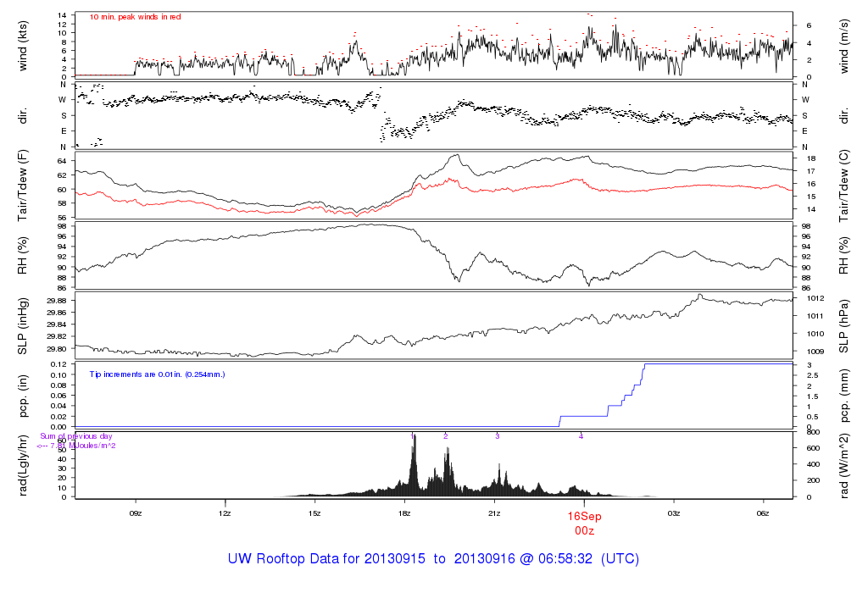This screenshot has width=868, height=593.
Task: Click the 'pcp. (mm)' right axis label
Action: click(x=843, y=396)
